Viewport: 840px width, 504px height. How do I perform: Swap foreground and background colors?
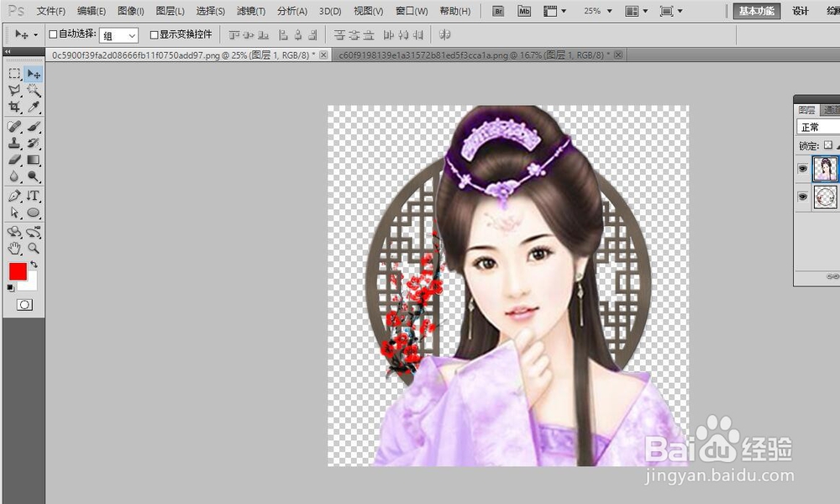(x=34, y=264)
